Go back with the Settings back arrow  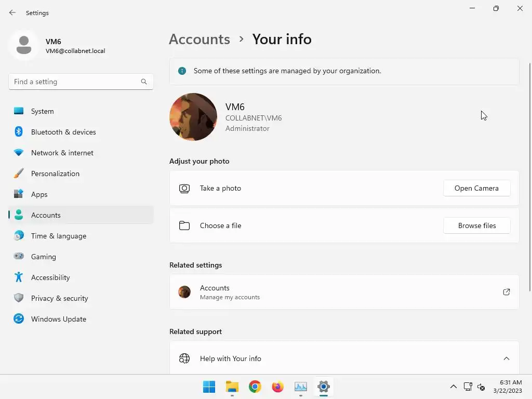pos(12,12)
